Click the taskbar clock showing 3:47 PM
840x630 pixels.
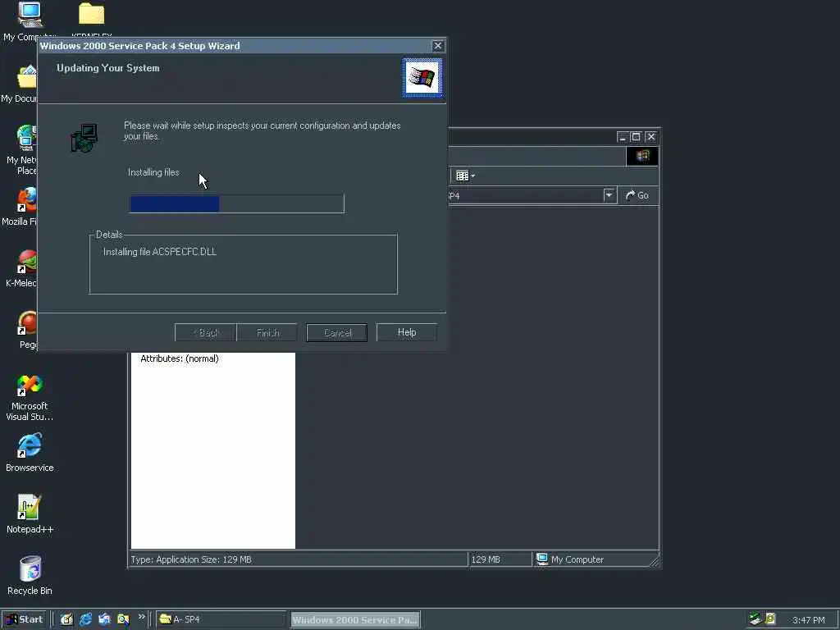tap(808, 620)
